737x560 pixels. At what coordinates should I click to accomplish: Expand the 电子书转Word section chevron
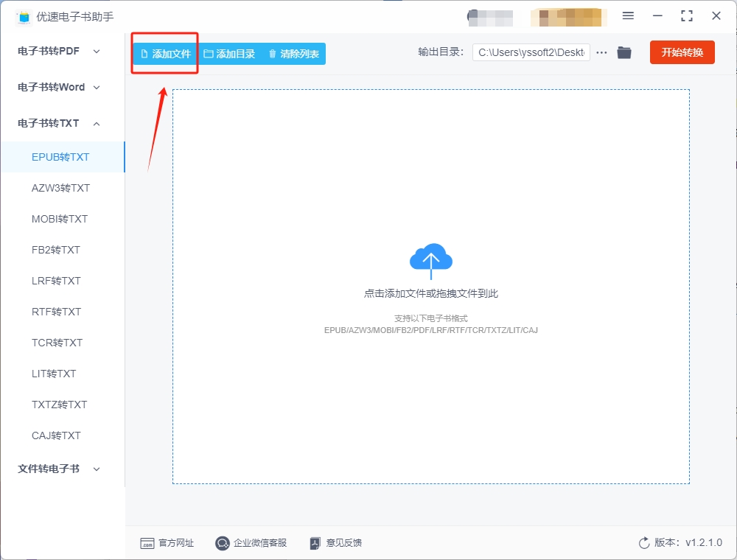pos(97,88)
